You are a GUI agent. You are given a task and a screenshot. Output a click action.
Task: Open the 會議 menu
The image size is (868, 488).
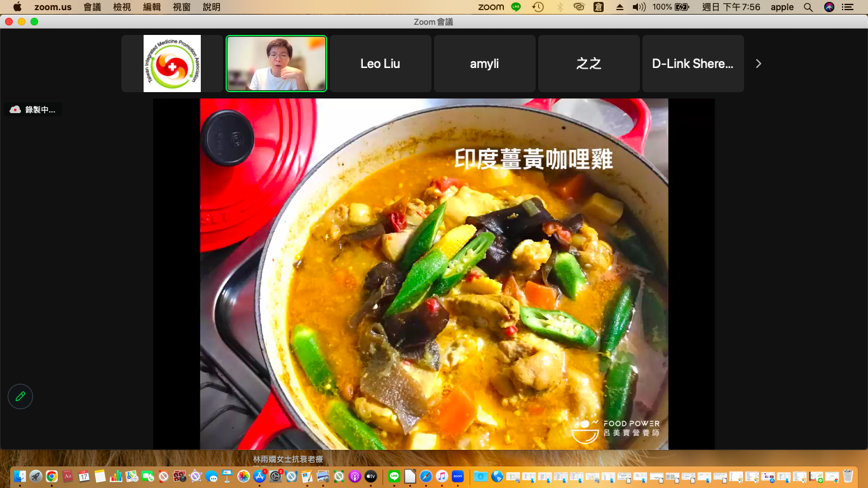92,7
